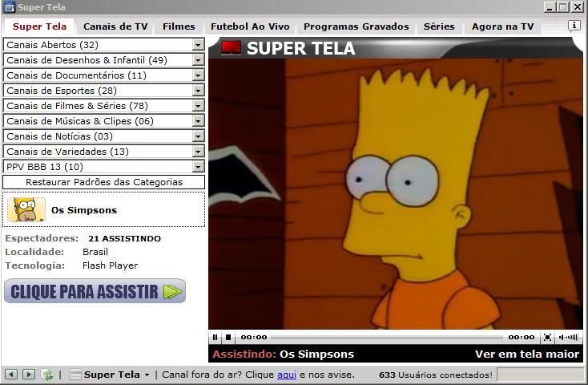Open the Canais Abertos (32) dropdown
Image resolution: width=588 pixels, height=385 pixels.
click(x=103, y=45)
